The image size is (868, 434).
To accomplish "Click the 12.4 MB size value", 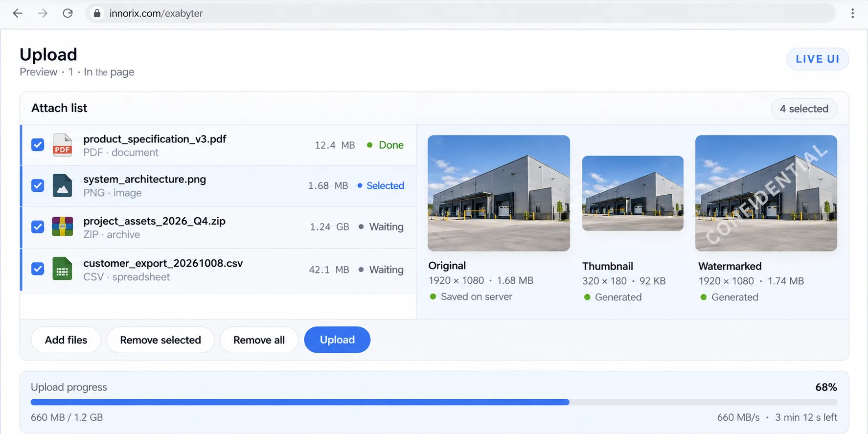I will point(335,145).
